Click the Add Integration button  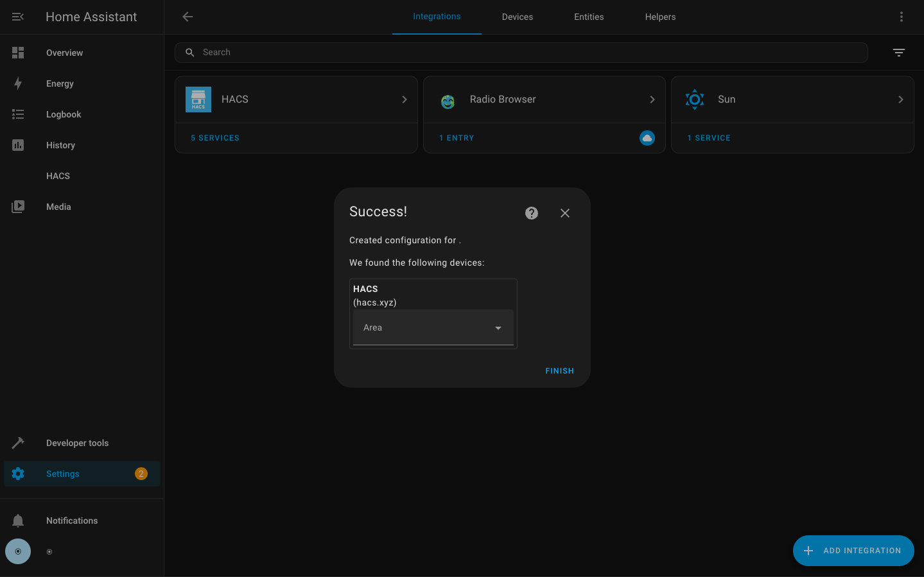[x=853, y=551]
